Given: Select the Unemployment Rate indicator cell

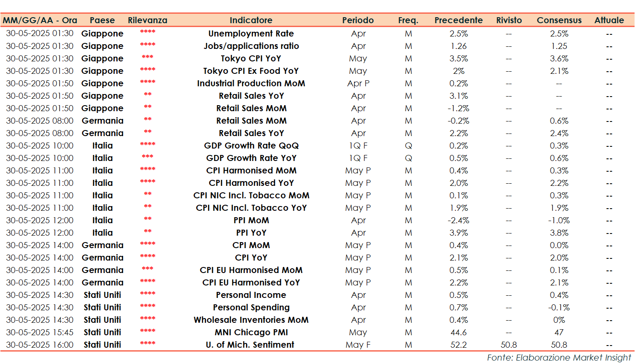Looking at the screenshot, I should pyautogui.click(x=251, y=33).
